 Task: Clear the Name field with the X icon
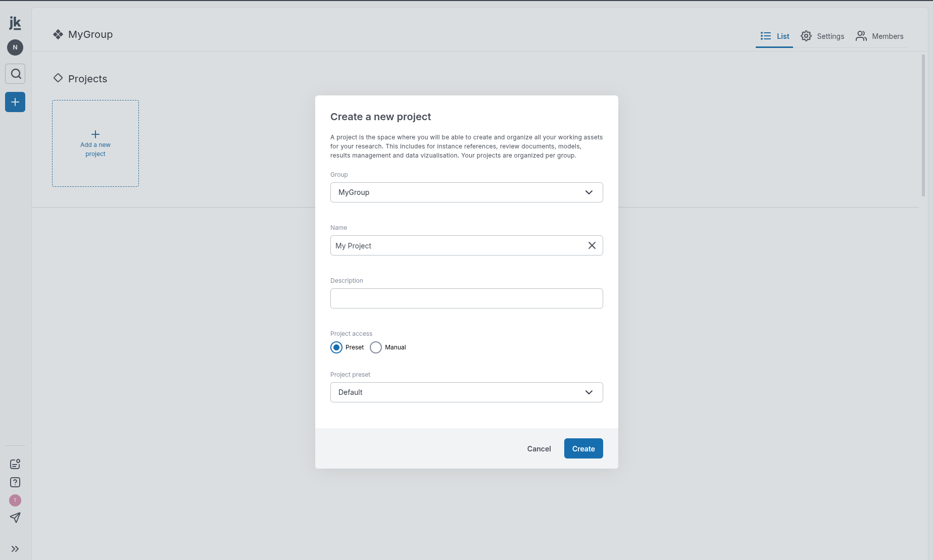(592, 245)
